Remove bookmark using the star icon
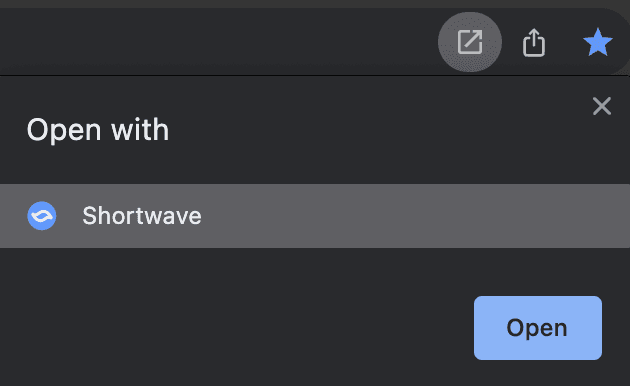The width and height of the screenshot is (630, 386). (598, 42)
